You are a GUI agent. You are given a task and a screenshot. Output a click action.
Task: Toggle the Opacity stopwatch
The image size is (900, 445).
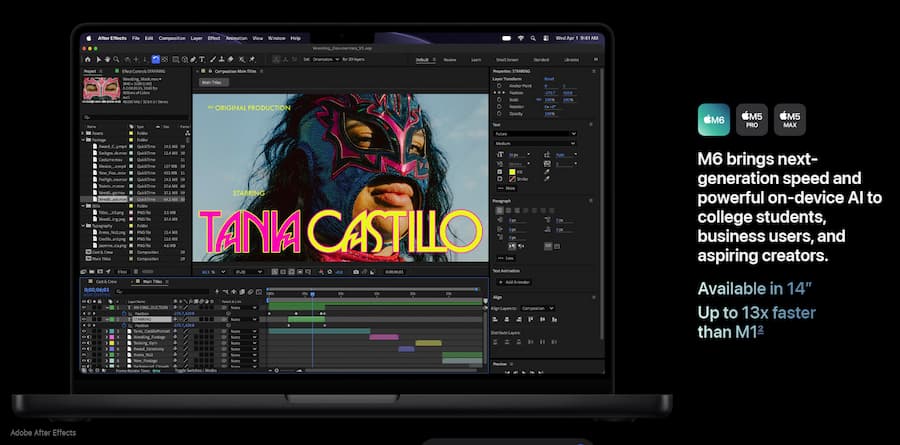499,113
